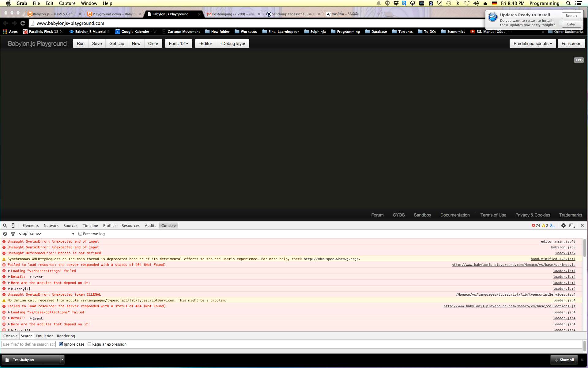Click the TeamViewer menu bar icon
The image size is (588, 368).
click(x=404, y=3)
